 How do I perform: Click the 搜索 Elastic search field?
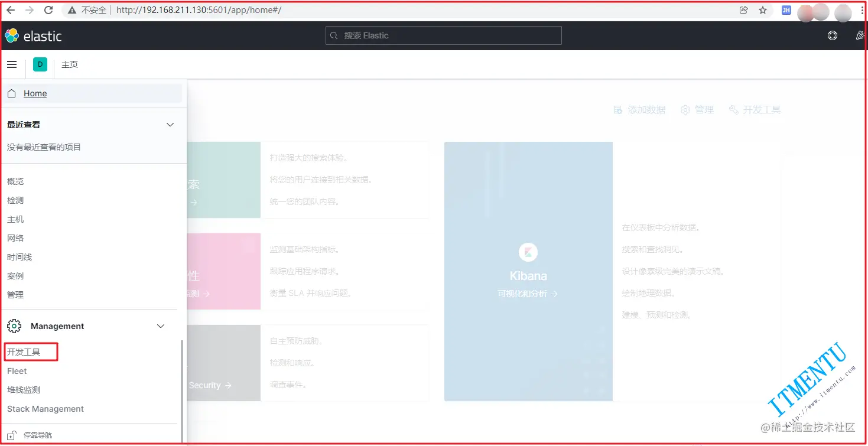click(x=444, y=35)
